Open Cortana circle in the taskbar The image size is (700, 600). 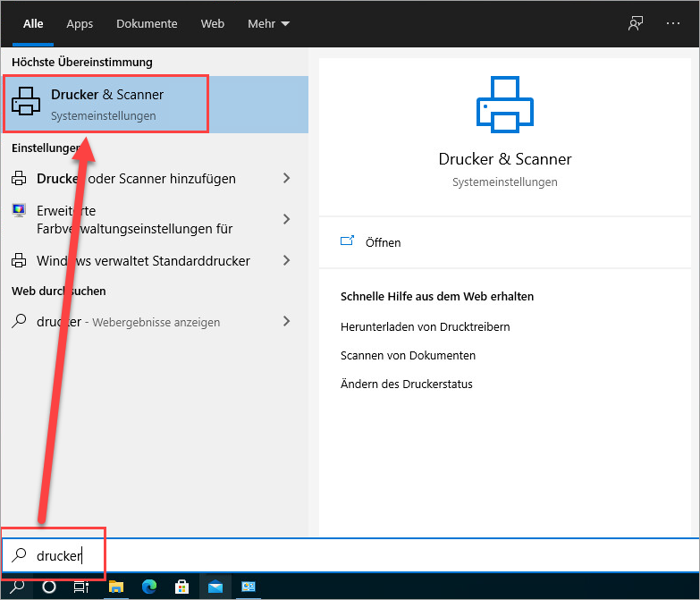pos(48,587)
